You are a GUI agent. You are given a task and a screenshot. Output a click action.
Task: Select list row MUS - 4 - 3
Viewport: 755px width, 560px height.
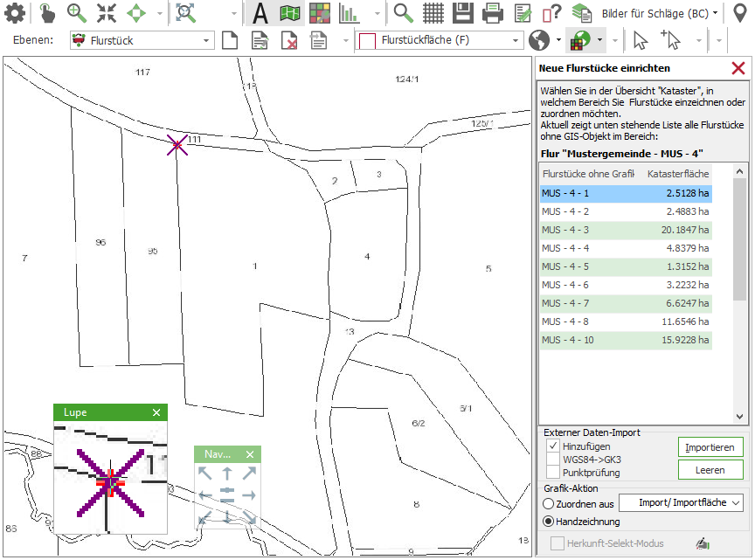625,230
